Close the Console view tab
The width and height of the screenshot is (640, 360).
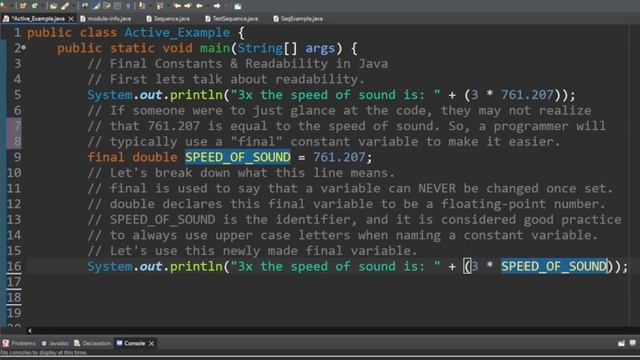(x=151, y=343)
